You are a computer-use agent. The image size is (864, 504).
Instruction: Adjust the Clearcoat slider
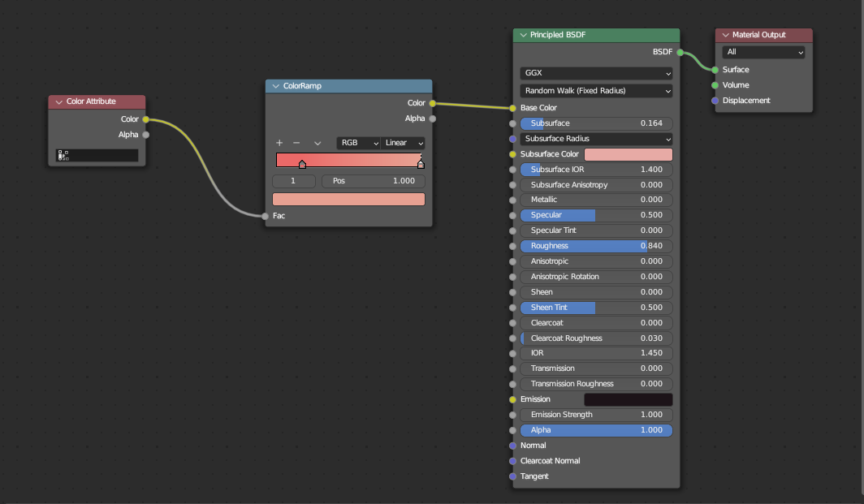point(596,323)
